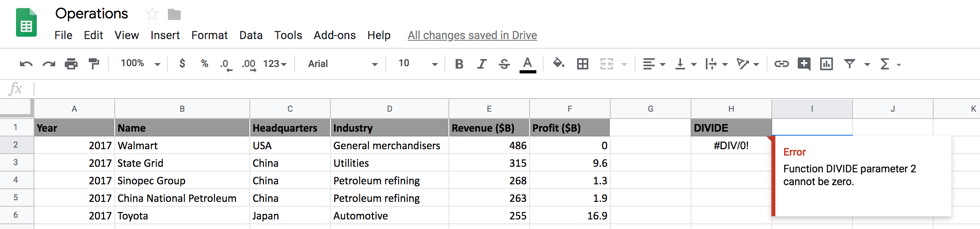980x229 pixels.
Task: Go to Sheets home via green icon
Action: [26, 22]
